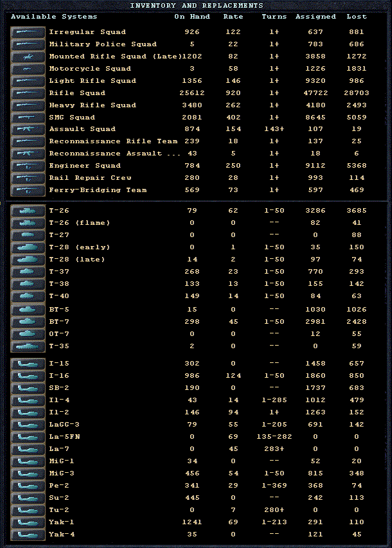Image resolution: width=392 pixels, height=548 pixels.
Task: Click the 'T-28 (early)' label
Action: 80,247
